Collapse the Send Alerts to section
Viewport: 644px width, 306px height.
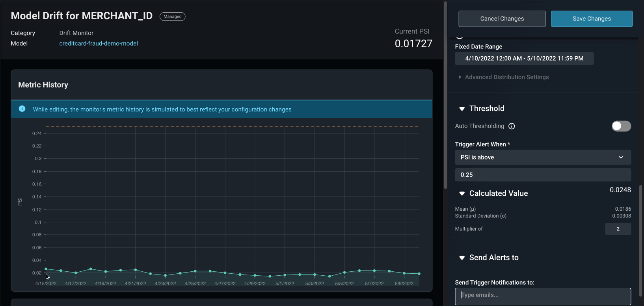point(462,258)
